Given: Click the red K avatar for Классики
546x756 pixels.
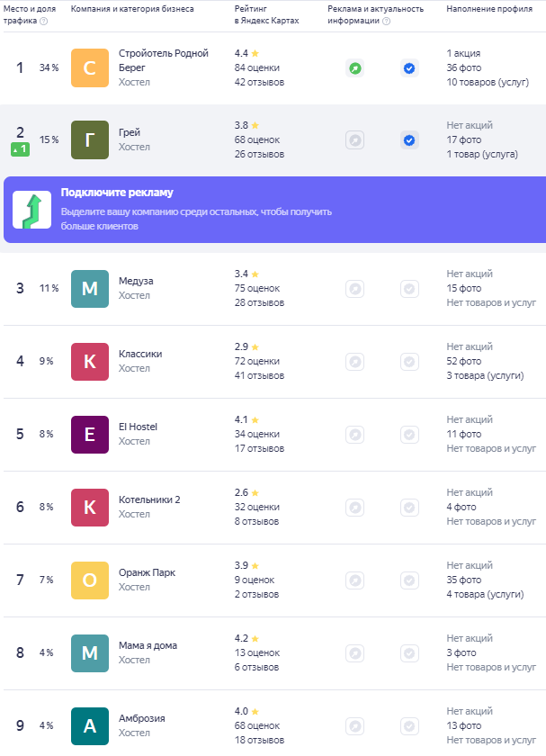Looking at the screenshot, I should (90, 362).
